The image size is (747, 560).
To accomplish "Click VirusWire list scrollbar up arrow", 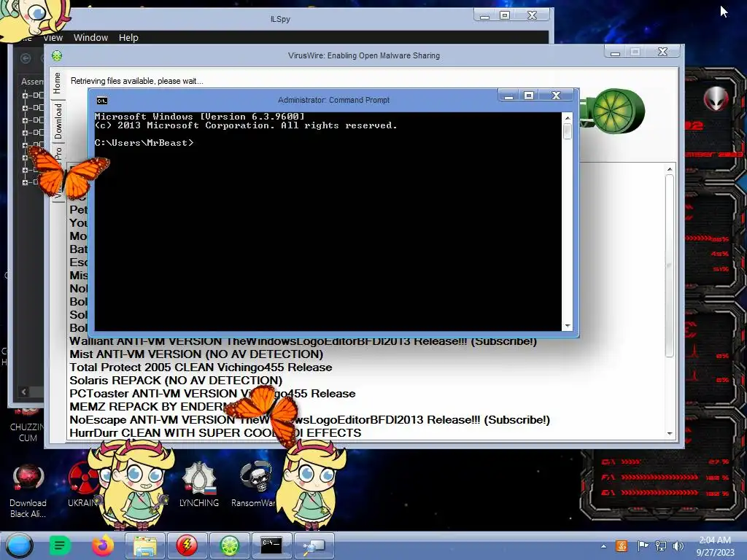I will 670,169.
